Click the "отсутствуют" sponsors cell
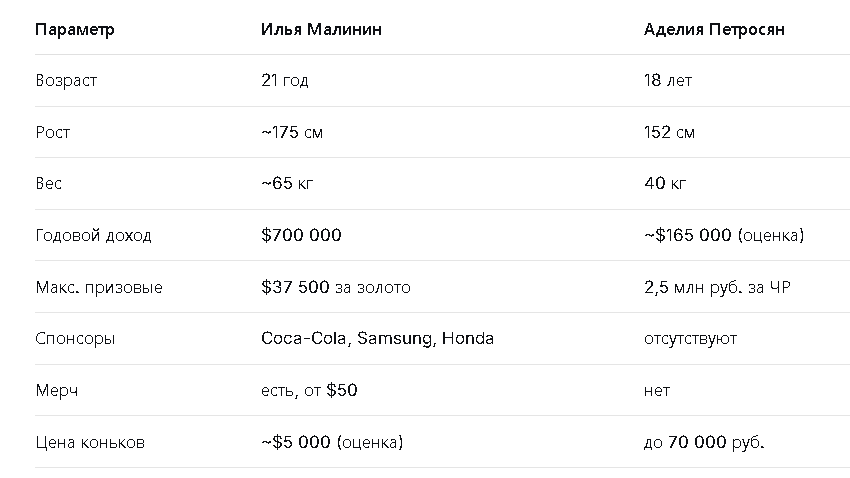The image size is (850, 478). click(x=690, y=338)
